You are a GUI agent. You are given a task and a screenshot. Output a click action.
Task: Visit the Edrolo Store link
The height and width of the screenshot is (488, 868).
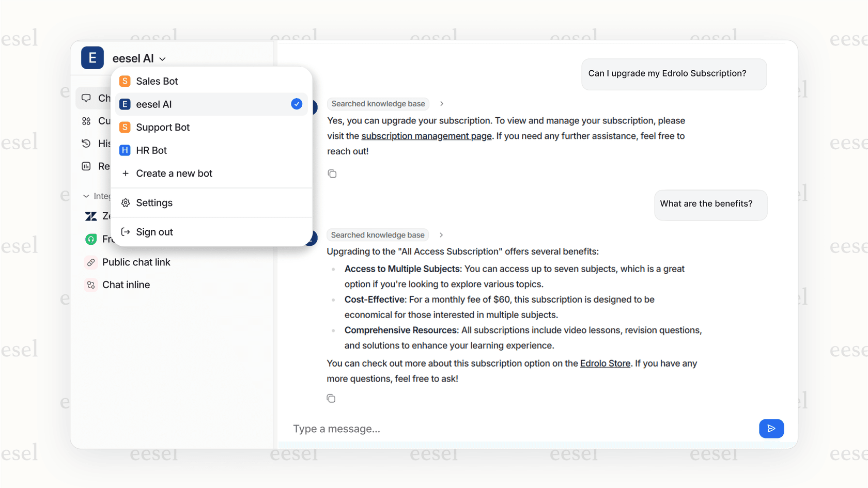click(605, 363)
